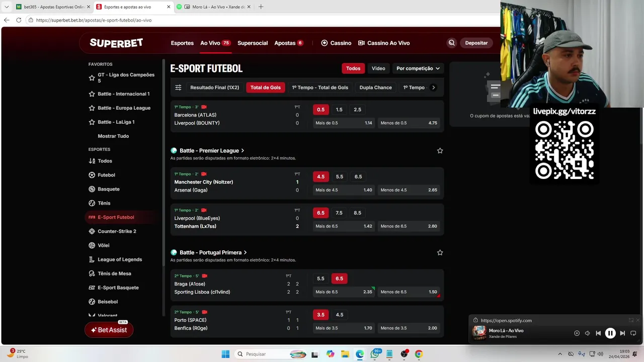
Task: Bet Mais de 0.5 at 1.14 odds
Action: pyautogui.click(x=344, y=123)
